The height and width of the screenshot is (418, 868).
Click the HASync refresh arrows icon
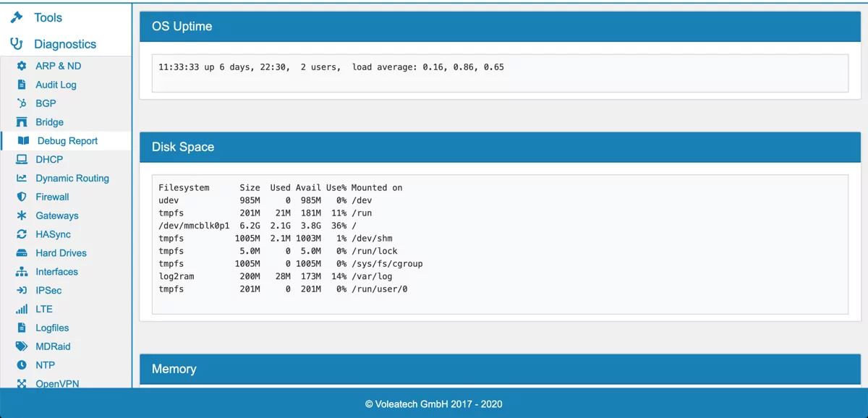tap(22, 234)
